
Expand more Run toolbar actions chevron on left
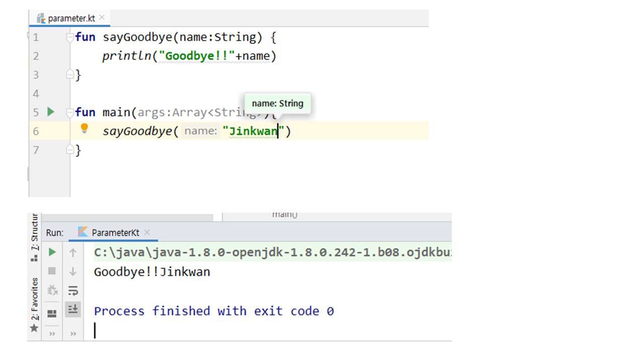[x=52, y=333]
